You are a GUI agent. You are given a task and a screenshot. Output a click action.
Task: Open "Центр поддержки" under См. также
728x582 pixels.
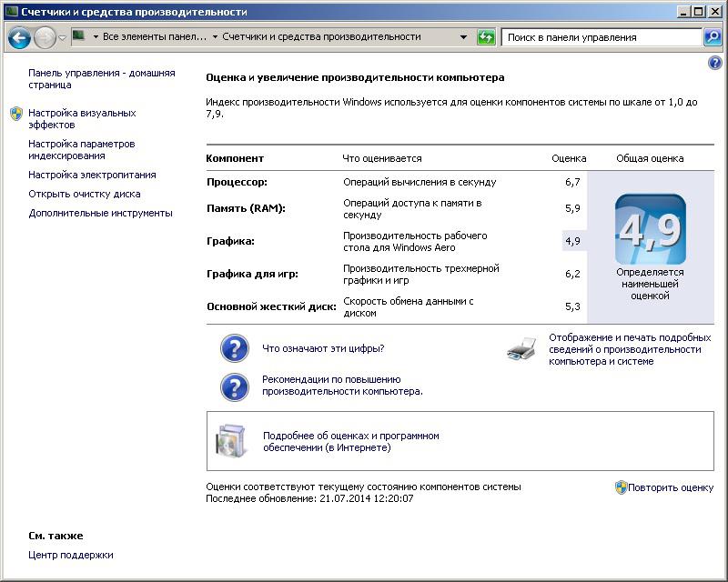point(71,555)
